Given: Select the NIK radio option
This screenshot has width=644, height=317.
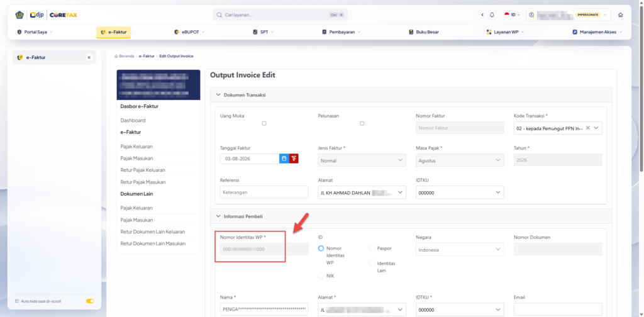Looking at the screenshot, I should (x=321, y=276).
